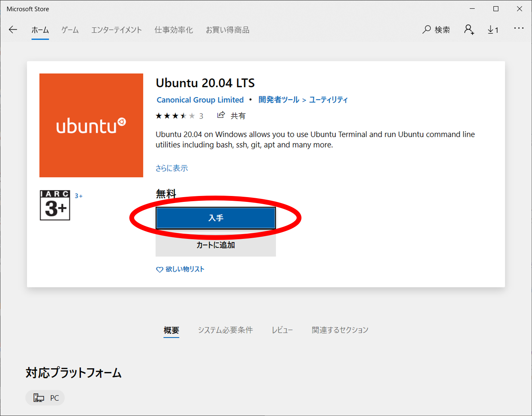Screen dimensions: 532x416
Task: Open the search (検索) icon
Action: click(x=427, y=30)
